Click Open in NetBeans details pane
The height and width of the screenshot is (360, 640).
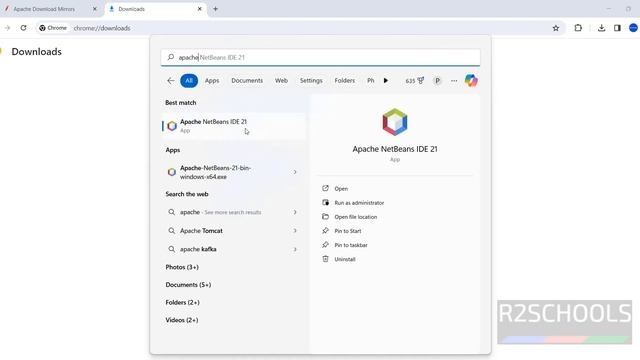pos(341,189)
